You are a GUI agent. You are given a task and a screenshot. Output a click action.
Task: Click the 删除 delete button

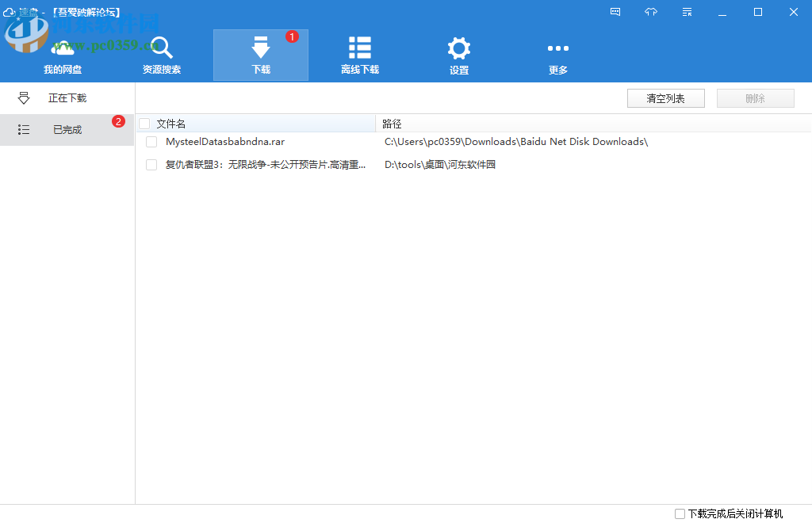[x=755, y=97]
